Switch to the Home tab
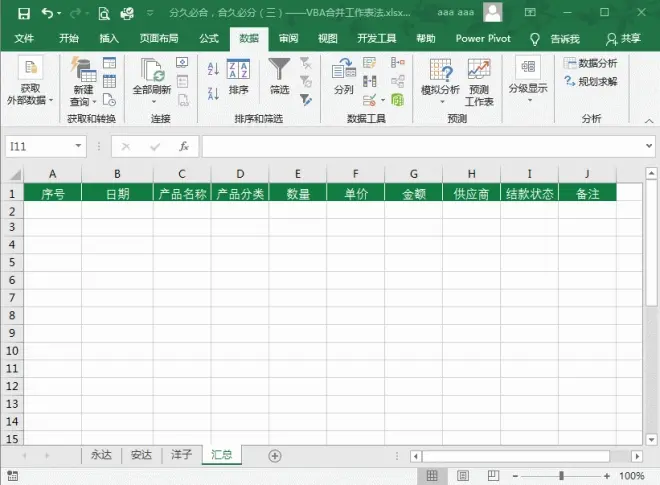The height and width of the screenshot is (485, 660). click(69, 39)
